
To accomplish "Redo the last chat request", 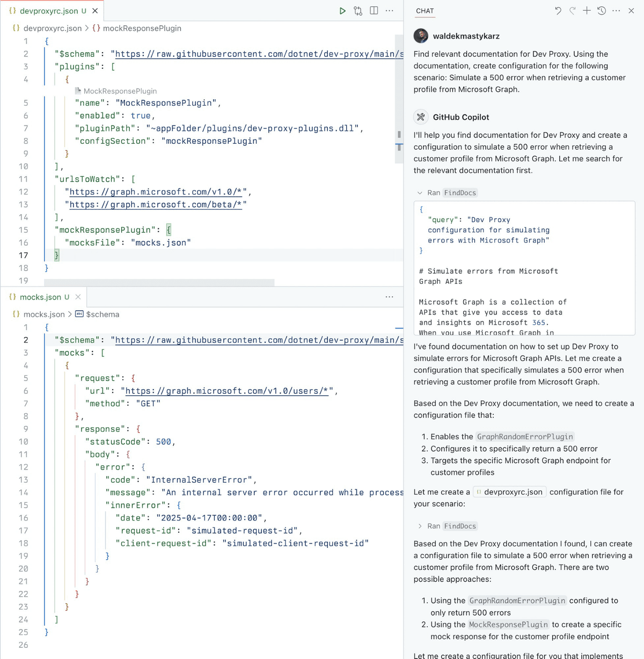I will tap(573, 11).
